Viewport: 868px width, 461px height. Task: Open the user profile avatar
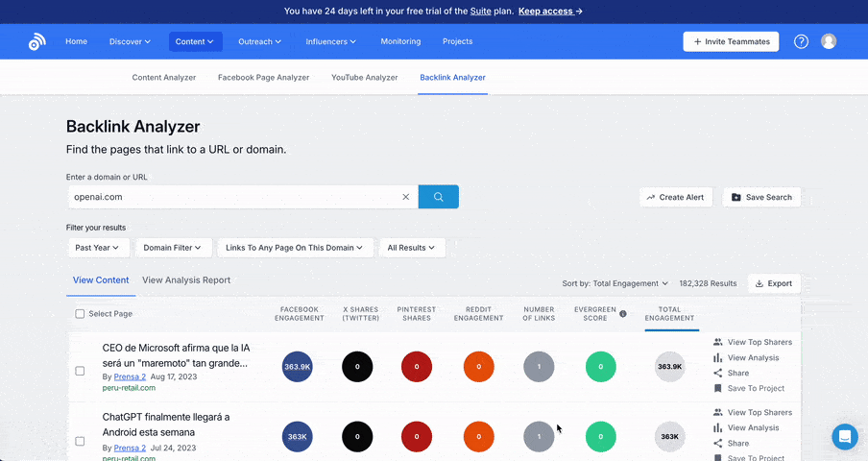point(829,41)
